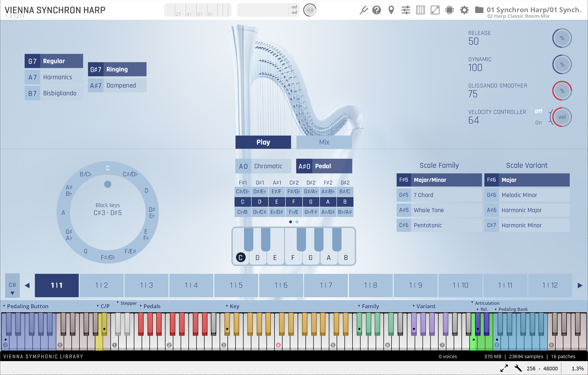This screenshot has height=375, width=588.
Task: Open the CPU chip icon
Action: click(x=449, y=10)
